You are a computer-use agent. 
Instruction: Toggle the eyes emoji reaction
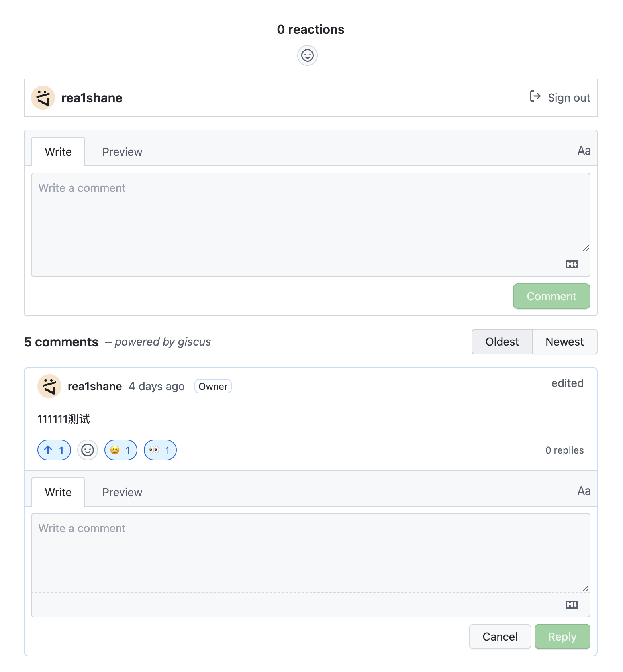click(160, 450)
